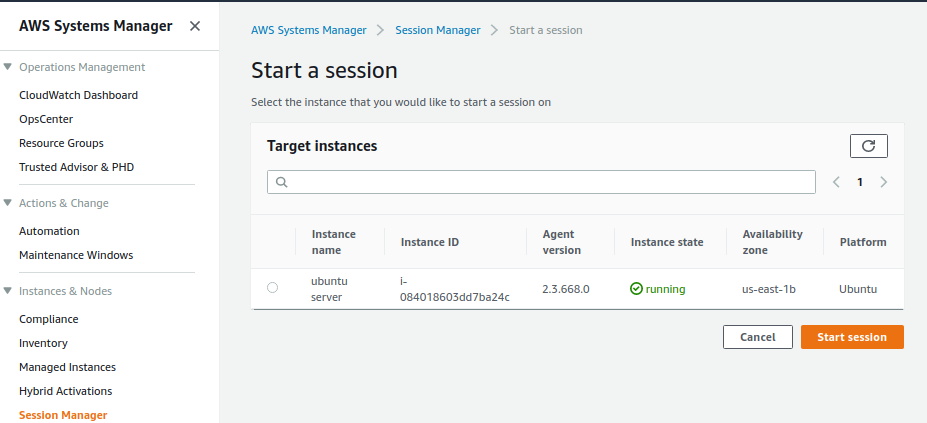Refresh the Target instances list

coord(868,146)
